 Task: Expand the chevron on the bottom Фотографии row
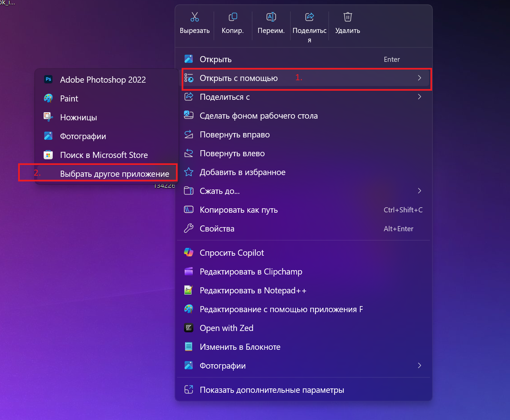pos(419,366)
